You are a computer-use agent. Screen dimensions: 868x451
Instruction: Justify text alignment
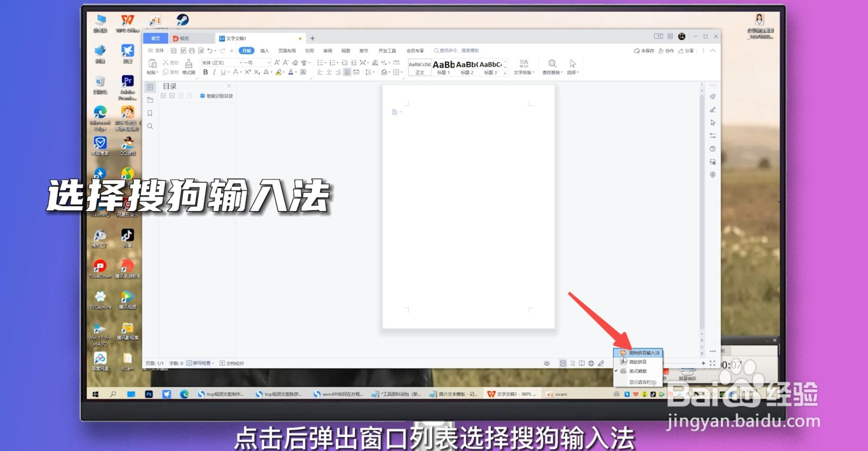pos(347,72)
